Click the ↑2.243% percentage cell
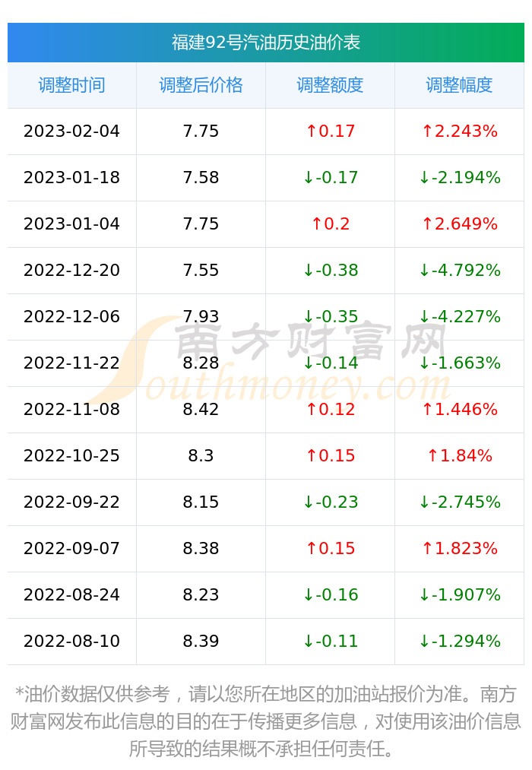 pos(459,131)
